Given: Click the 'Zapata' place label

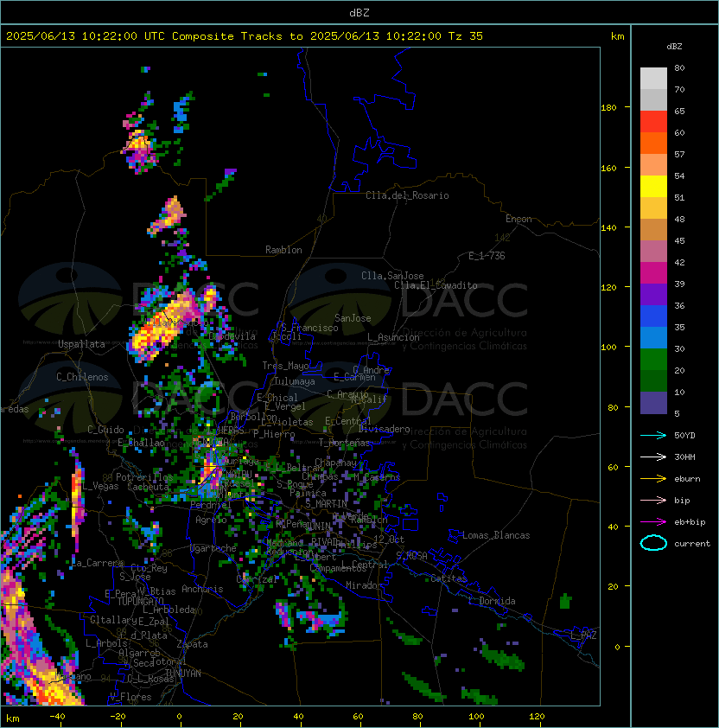Looking at the screenshot, I should click(x=192, y=644).
